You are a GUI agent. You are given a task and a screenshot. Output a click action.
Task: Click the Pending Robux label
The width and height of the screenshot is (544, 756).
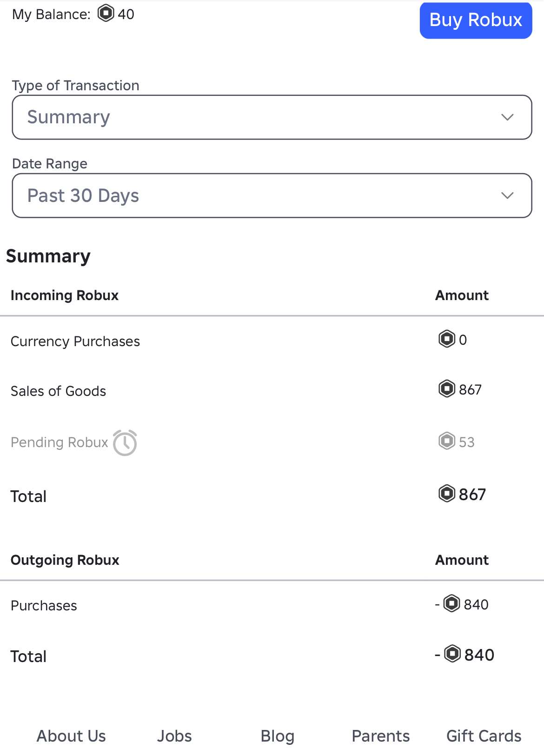(x=60, y=442)
